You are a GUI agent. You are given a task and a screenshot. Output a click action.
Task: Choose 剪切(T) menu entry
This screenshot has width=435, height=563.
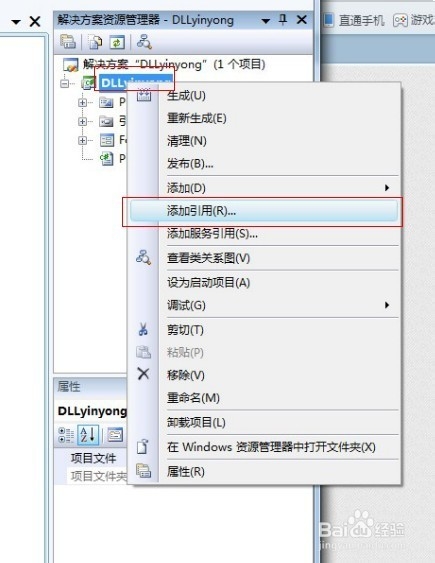(x=264, y=330)
